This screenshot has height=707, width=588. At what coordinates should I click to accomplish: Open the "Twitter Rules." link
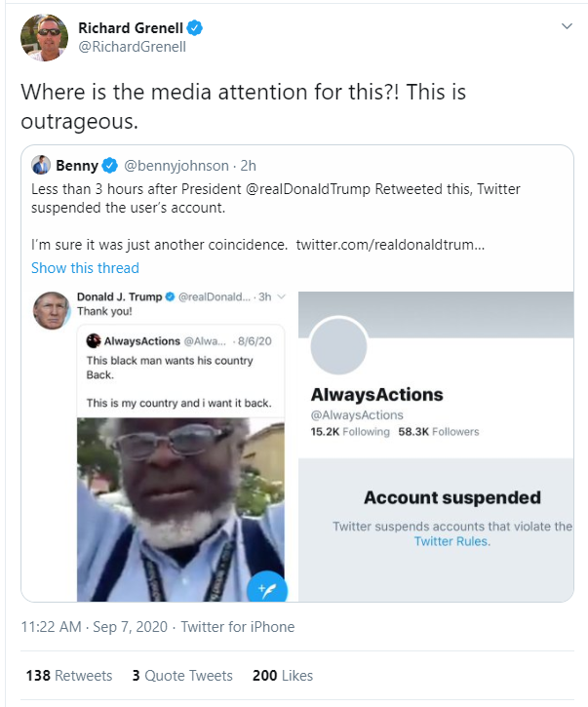451,541
